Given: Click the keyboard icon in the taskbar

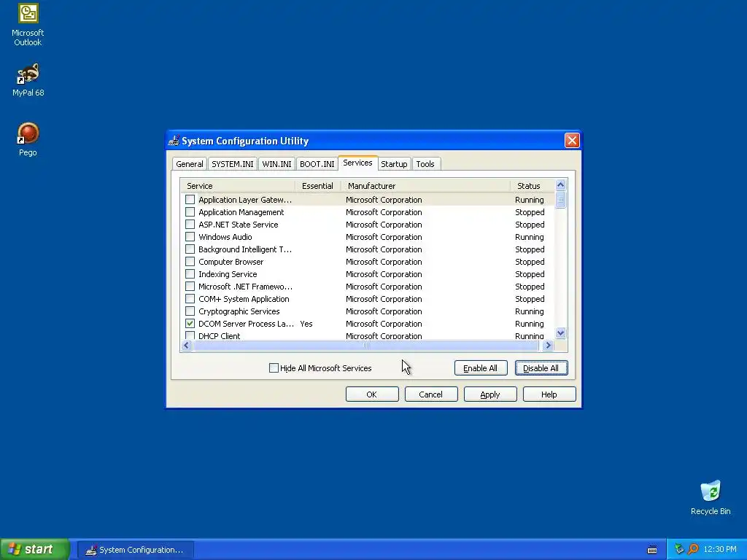Looking at the screenshot, I should (652, 550).
